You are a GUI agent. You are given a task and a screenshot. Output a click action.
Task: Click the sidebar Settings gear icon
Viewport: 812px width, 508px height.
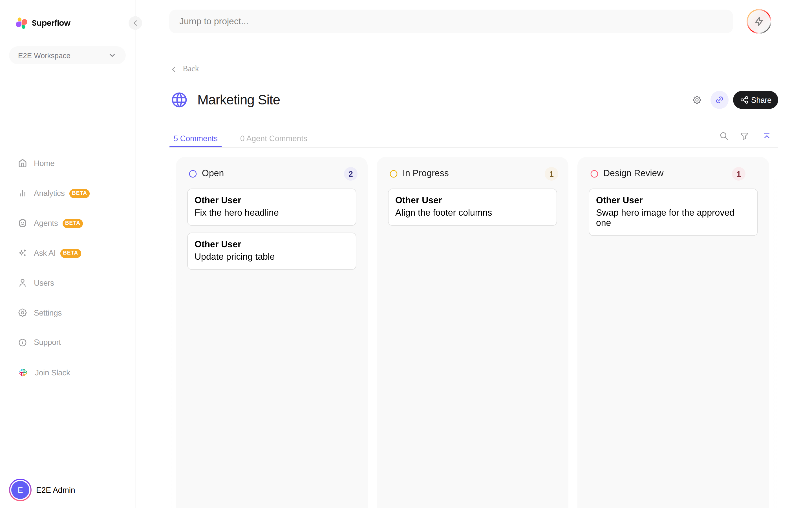(23, 313)
